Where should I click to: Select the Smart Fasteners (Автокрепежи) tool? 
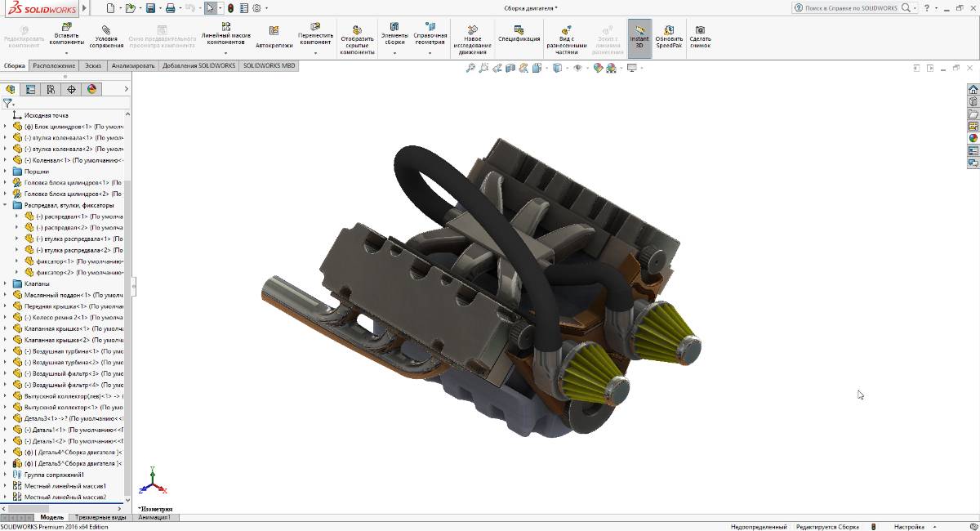[x=274, y=31]
